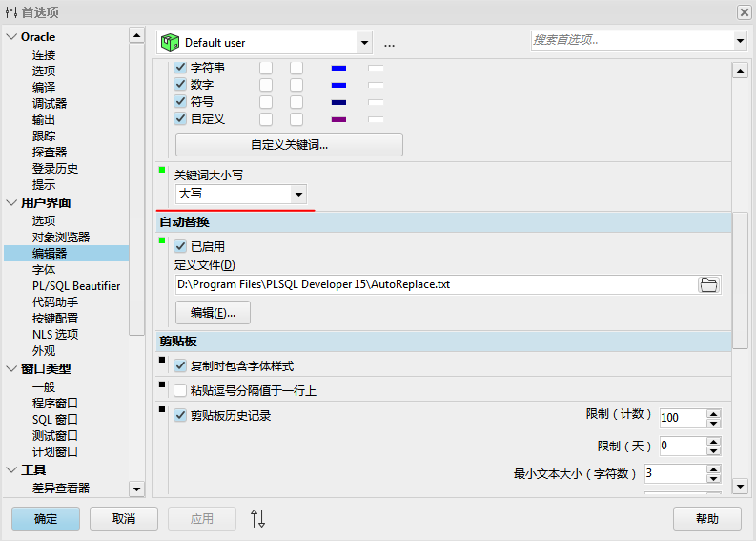Click the green indicator beside 已启用
The image size is (756, 541).
162,240
